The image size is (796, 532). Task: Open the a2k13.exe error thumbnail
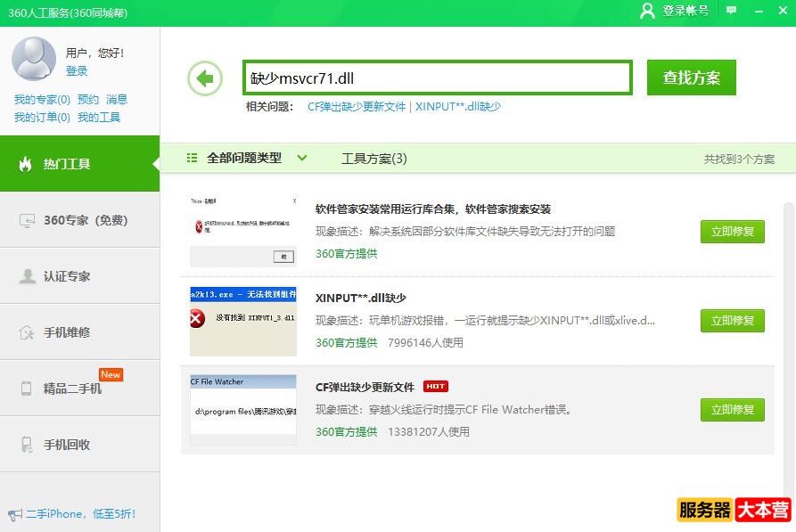(x=243, y=321)
